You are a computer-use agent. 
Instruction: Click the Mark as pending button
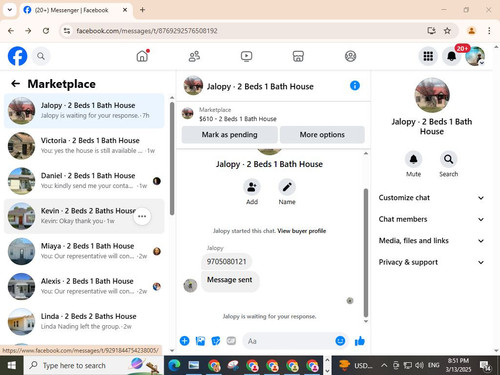pos(230,135)
